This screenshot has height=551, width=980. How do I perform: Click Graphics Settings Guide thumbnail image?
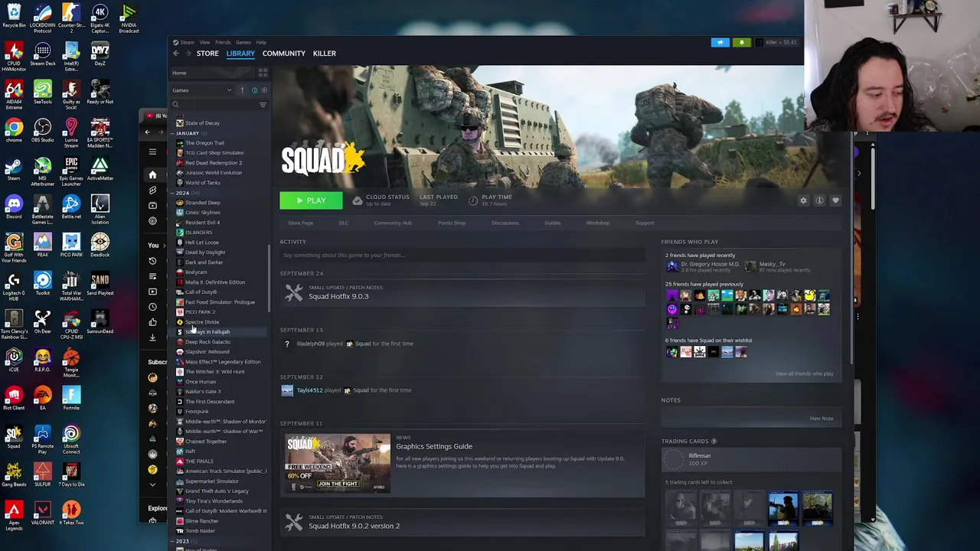[x=338, y=463]
